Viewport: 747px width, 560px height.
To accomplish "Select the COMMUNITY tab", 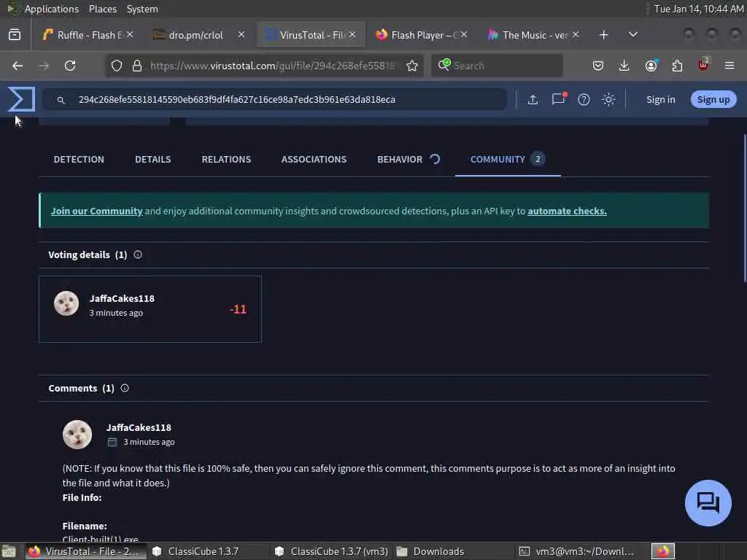I will (x=508, y=160).
